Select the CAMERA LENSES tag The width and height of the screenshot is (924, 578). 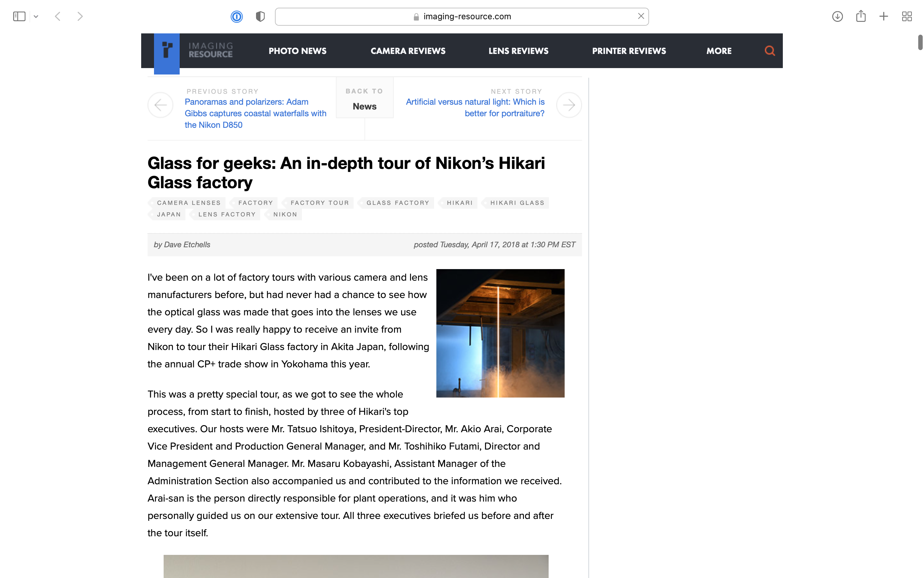pyautogui.click(x=187, y=203)
